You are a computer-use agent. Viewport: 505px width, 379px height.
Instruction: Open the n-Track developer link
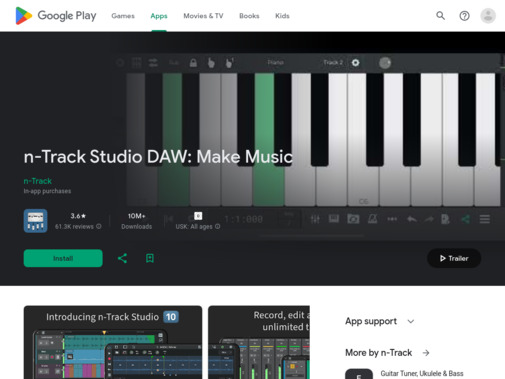pos(38,181)
